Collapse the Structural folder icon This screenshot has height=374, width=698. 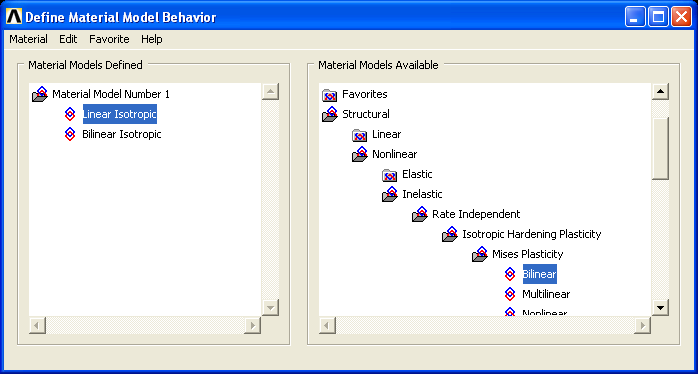(x=330, y=114)
